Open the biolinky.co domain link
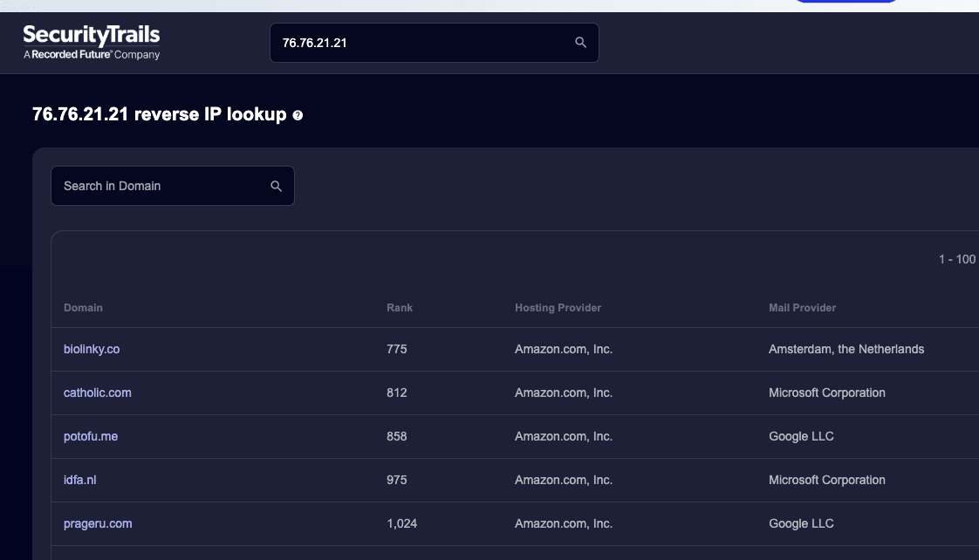 92,349
